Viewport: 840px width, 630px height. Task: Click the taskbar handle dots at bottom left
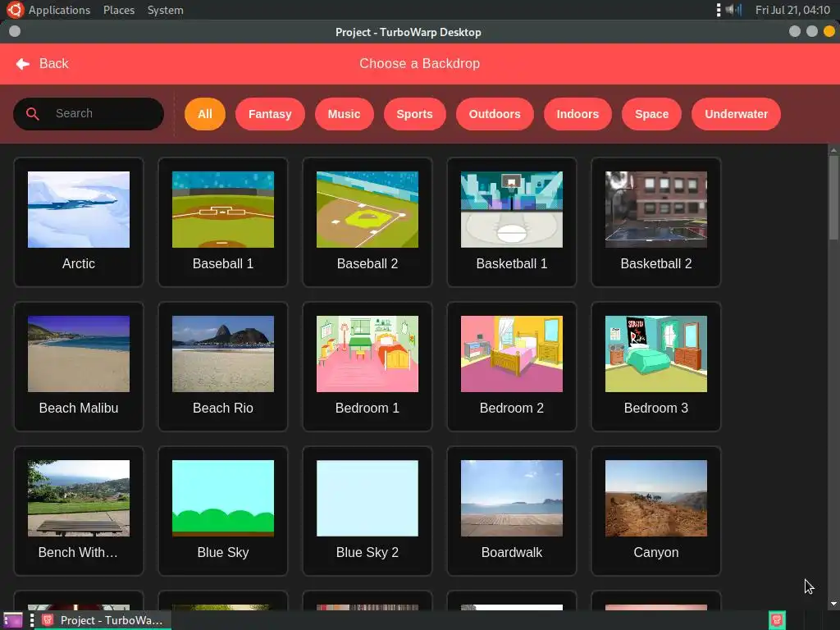[x=32, y=620]
